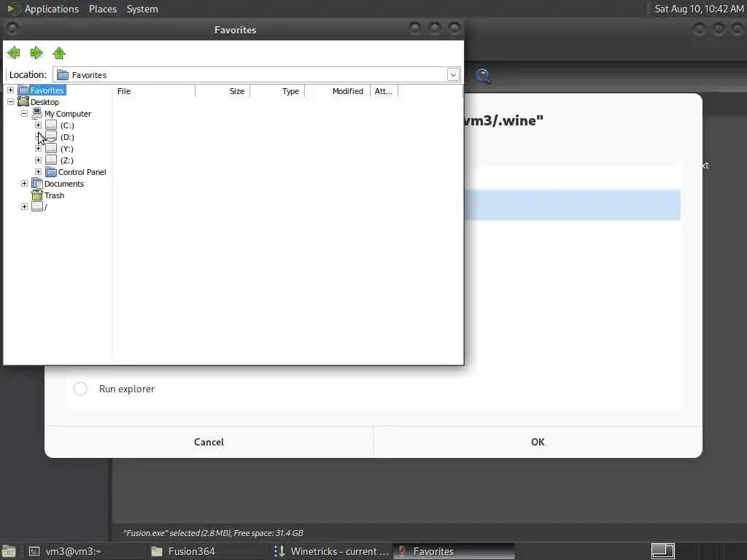The image size is (747, 560).
Task: Click the Documents folder icon
Action: click(x=37, y=183)
